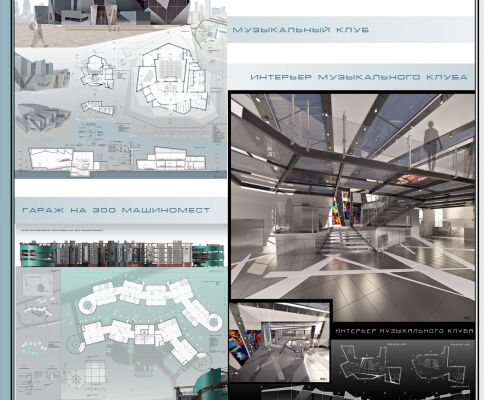Click the 'ГАРАЖ НА 300 МАШИНОМЕСТ' heading
Screen dimensions: 484x400
(116, 210)
